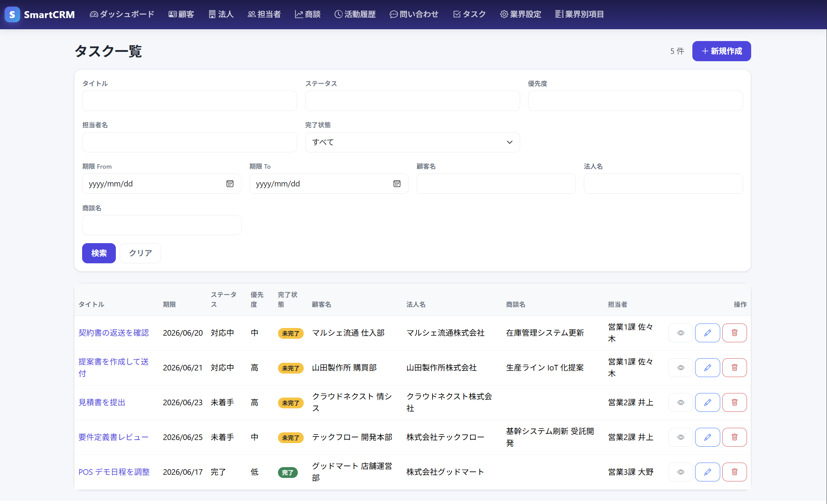Click the 新規作成 button
The height and width of the screenshot is (504, 827).
click(721, 51)
